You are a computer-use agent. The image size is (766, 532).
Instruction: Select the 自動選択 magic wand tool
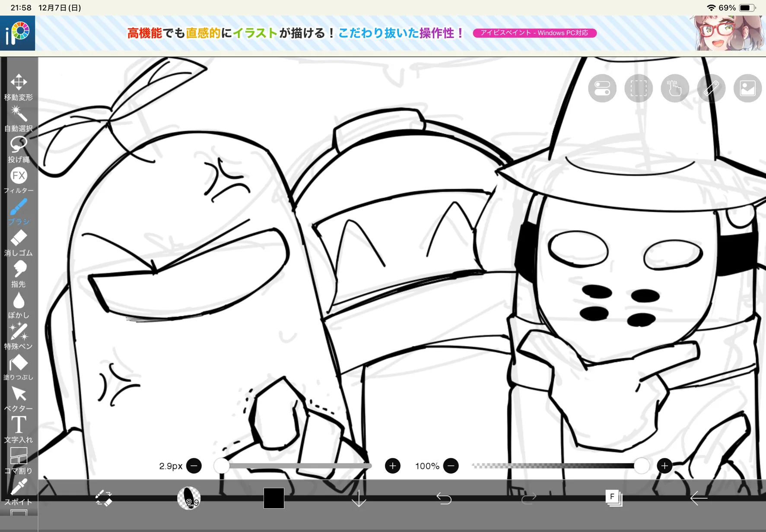click(19, 118)
